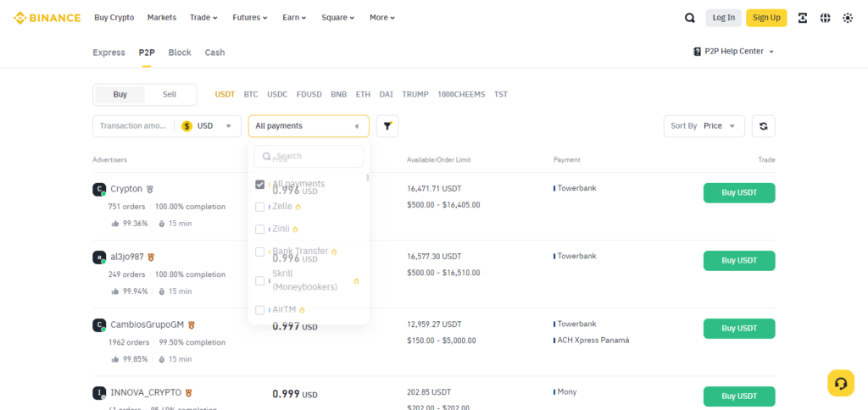Select the Buy toggle
The image size is (868, 410).
pyautogui.click(x=120, y=95)
